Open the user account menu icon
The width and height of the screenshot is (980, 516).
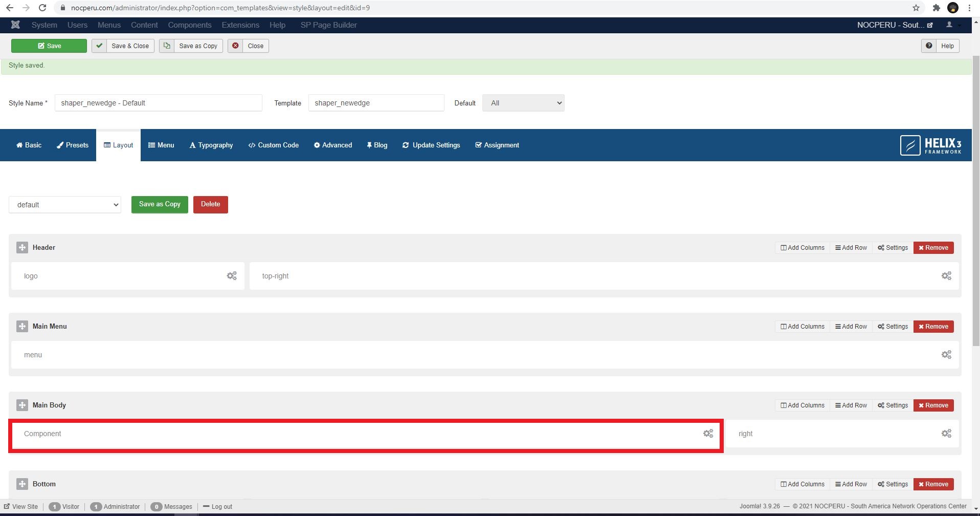(x=949, y=25)
